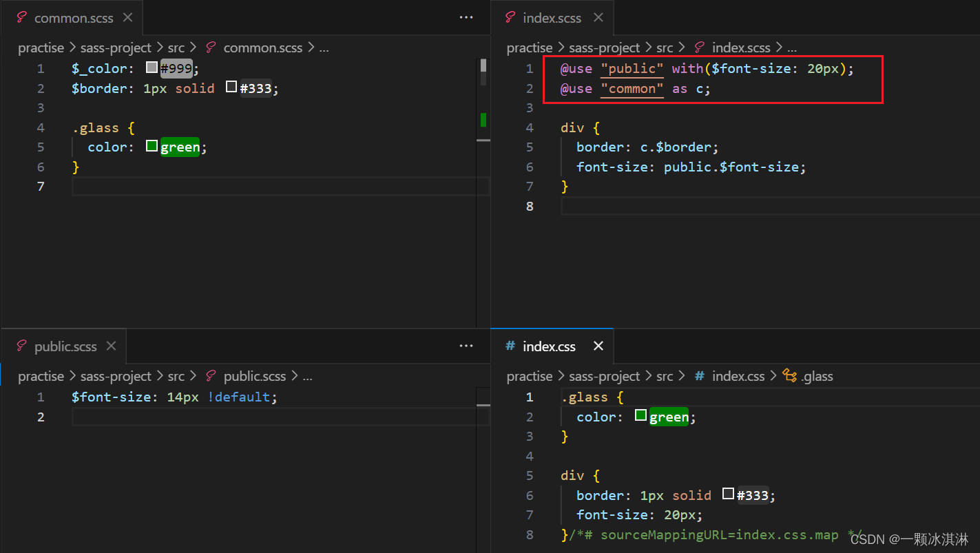This screenshot has width=980, height=553.
Task: Close the index.css tab
Action: point(598,346)
